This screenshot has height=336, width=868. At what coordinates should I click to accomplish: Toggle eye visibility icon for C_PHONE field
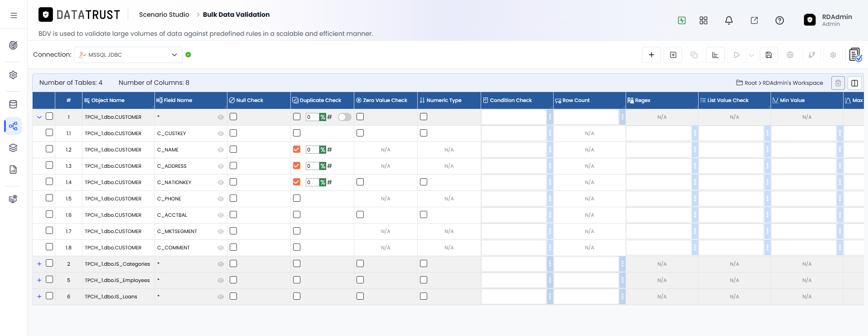[x=221, y=199]
